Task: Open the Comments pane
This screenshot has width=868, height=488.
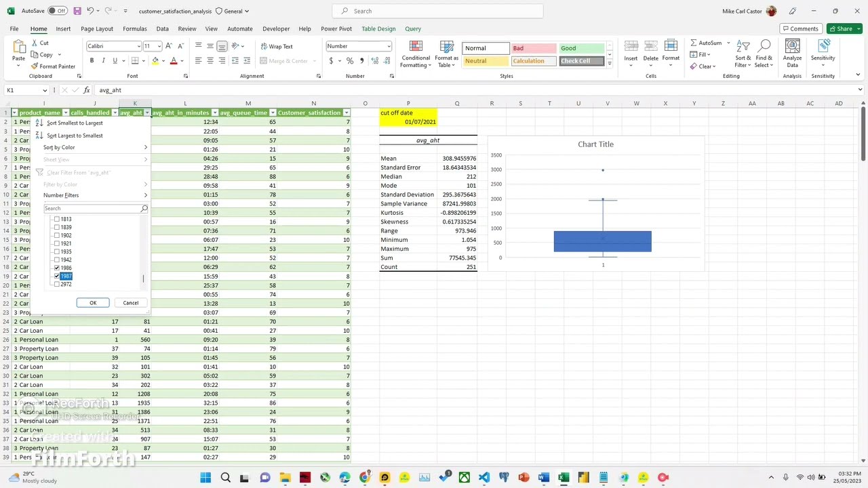Action: tap(800, 28)
